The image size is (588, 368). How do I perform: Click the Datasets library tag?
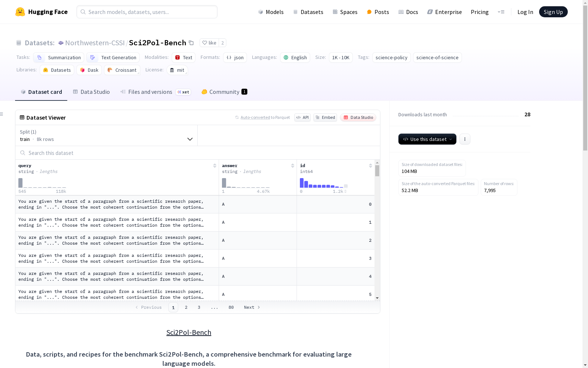(x=57, y=70)
